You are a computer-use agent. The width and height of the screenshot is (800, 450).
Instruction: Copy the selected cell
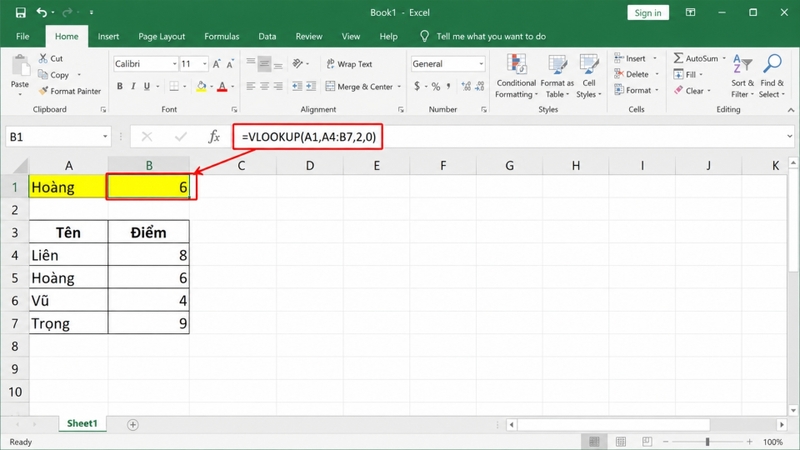click(54, 75)
